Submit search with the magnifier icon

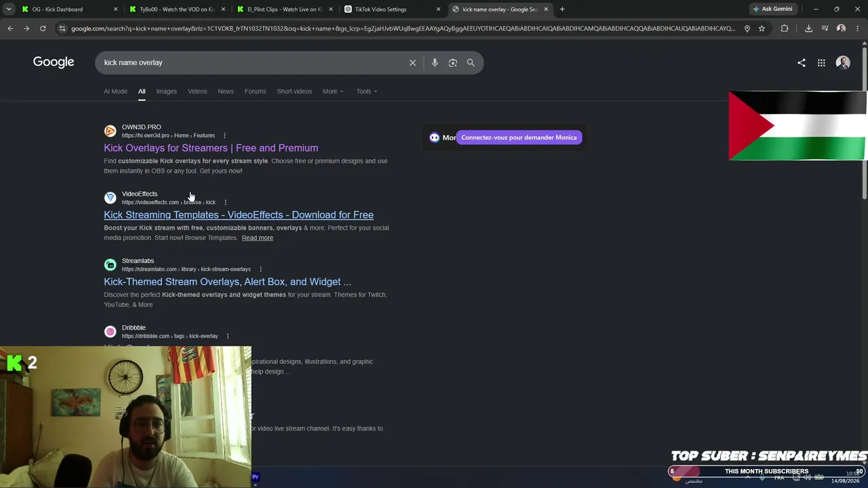click(x=471, y=62)
